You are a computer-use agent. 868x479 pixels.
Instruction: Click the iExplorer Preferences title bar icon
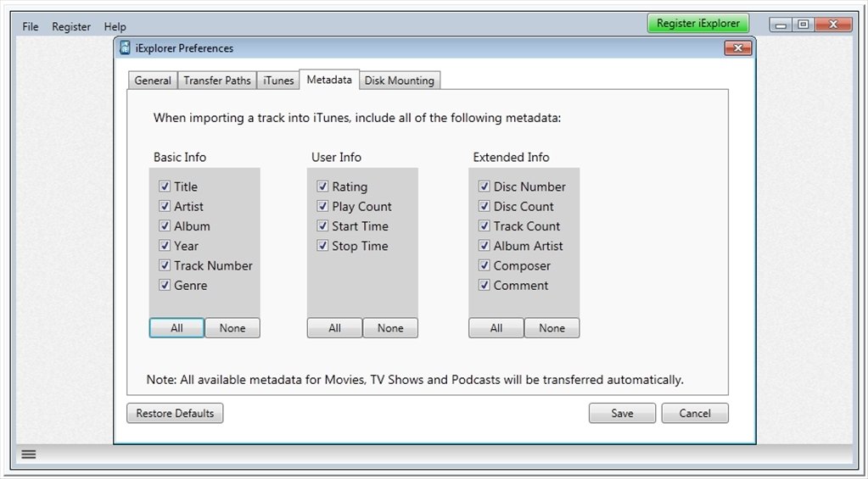pyautogui.click(x=125, y=48)
